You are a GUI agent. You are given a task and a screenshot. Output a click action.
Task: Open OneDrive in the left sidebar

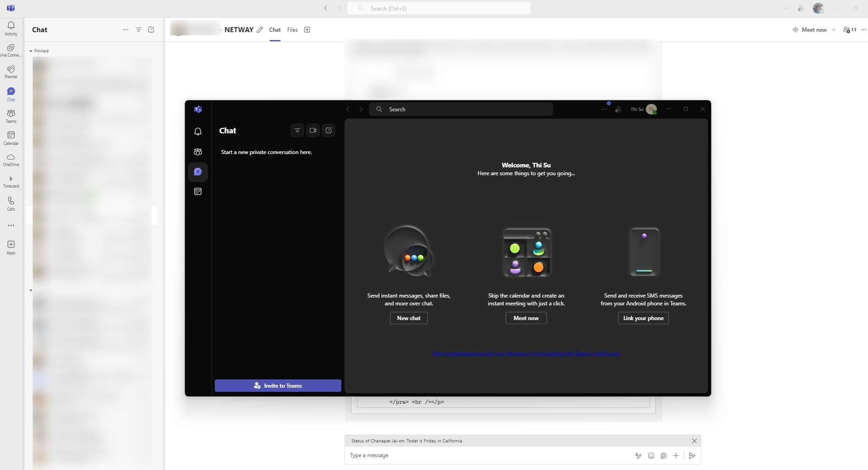[11, 160]
